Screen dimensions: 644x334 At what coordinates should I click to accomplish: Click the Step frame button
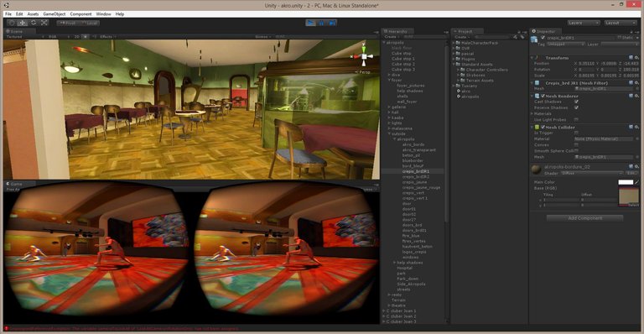(x=332, y=23)
